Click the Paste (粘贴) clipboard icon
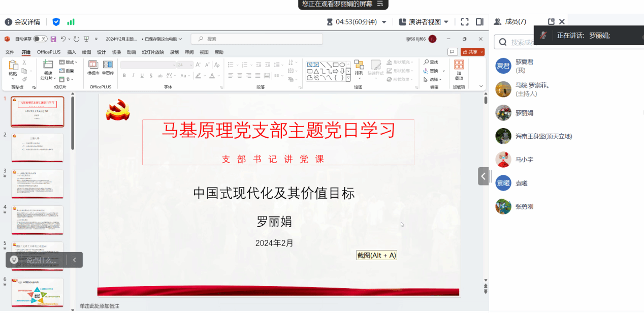 pos(13,67)
